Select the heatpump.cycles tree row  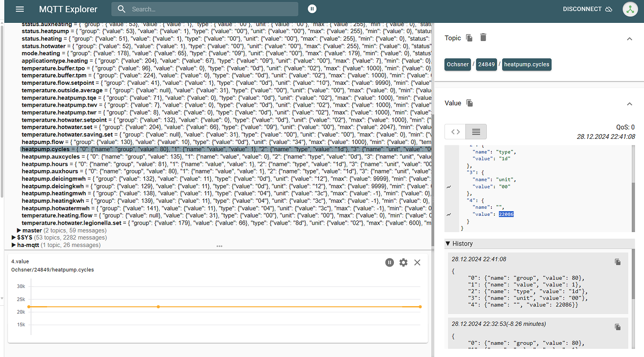(x=226, y=149)
